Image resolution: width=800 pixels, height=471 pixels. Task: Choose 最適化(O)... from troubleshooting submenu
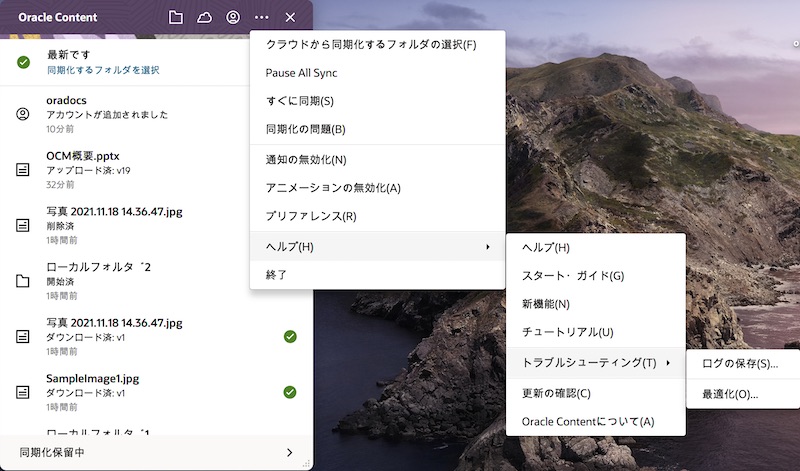tap(743, 394)
